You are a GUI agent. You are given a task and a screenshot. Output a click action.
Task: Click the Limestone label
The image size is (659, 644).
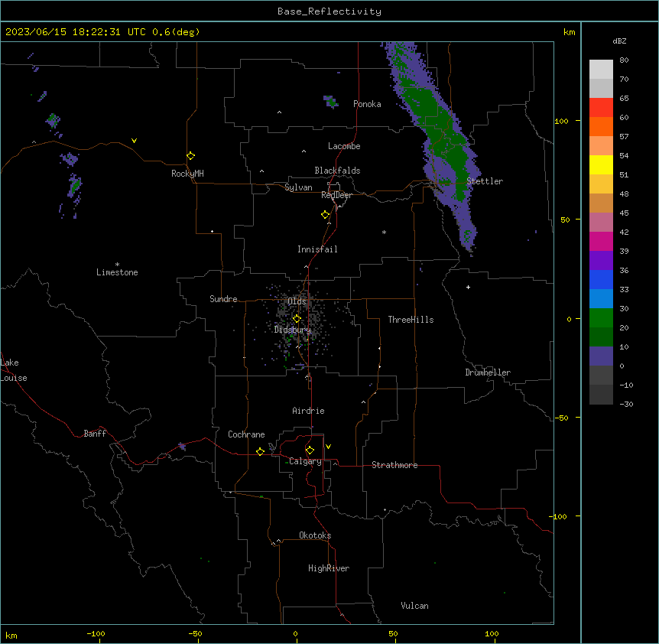pyautogui.click(x=117, y=272)
